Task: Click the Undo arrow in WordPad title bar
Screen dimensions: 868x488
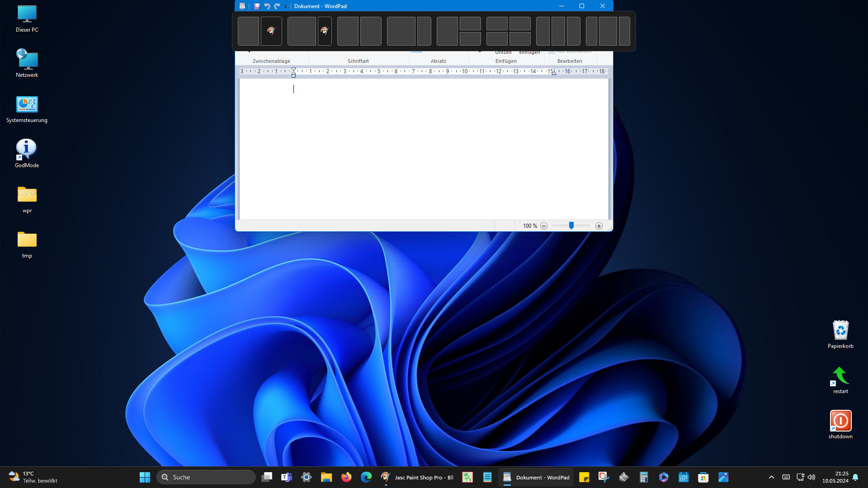Action: (x=267, y=6)
